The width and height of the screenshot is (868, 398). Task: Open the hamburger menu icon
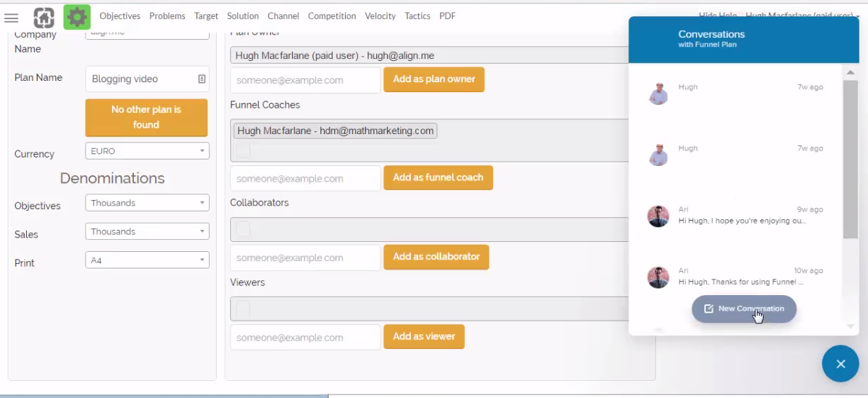[12, 17]
